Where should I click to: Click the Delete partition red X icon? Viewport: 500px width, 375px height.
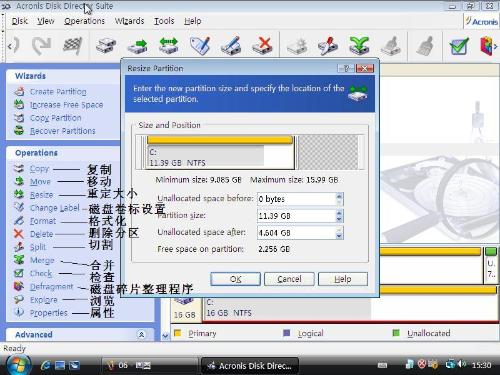[262, 45]
